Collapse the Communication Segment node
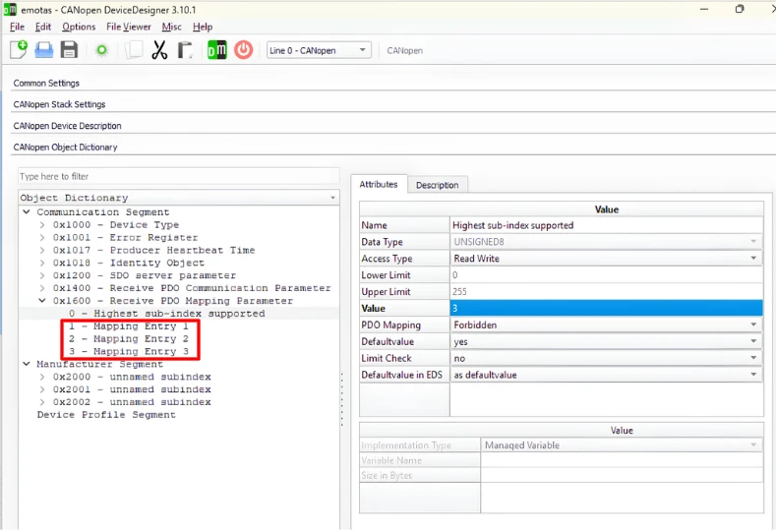Image resolution: width=776 pixels, height=532 pixels. point(27,211)
